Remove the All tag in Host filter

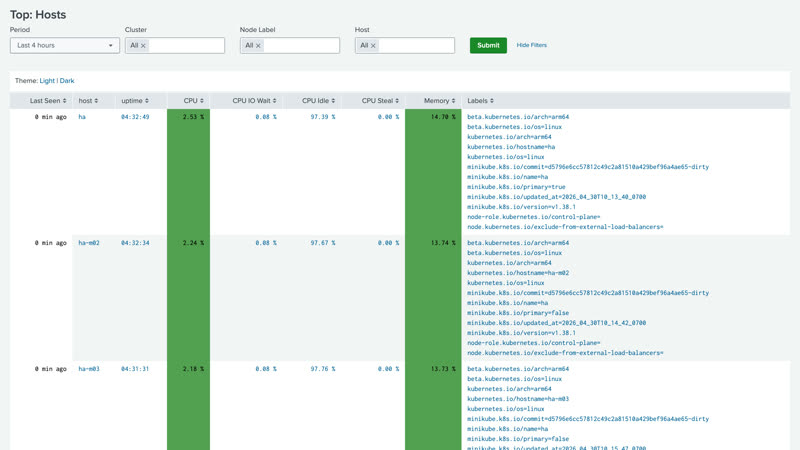(373, 46)
